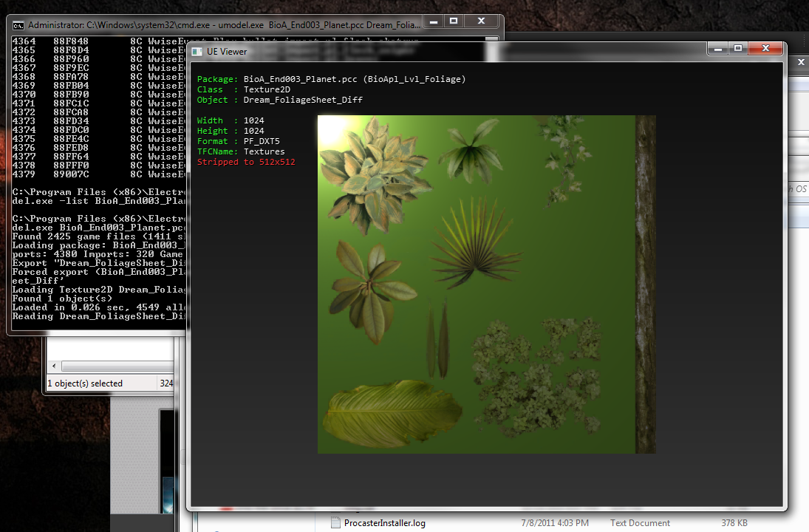This screenshot has width=809, height=532.
Task: Close the Administrator cmd.exe window
Action: point(481,21)
